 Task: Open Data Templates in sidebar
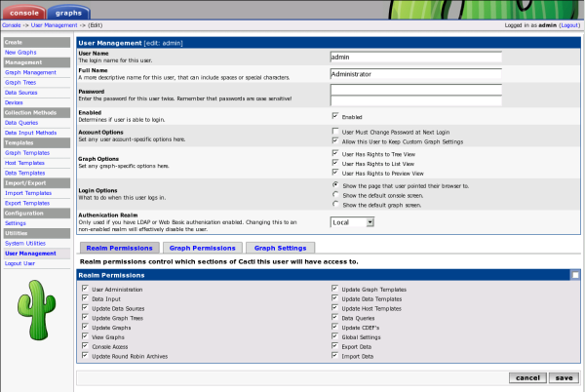click(25, 173)
